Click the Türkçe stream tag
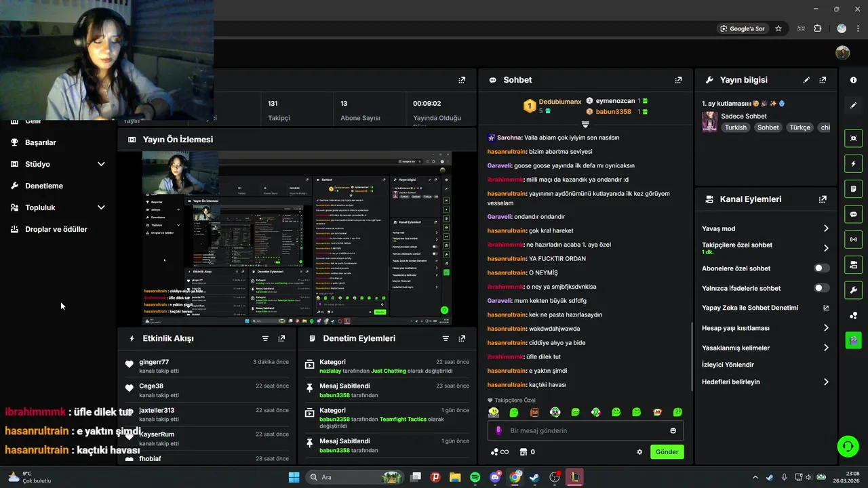The width and height of the screenshot is (868, 488). click(x=800, y=127)
